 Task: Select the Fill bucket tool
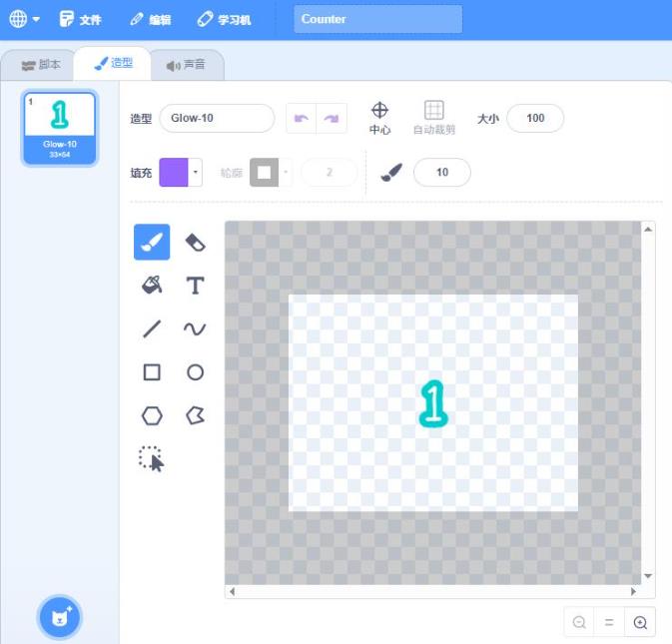[152, 285]
